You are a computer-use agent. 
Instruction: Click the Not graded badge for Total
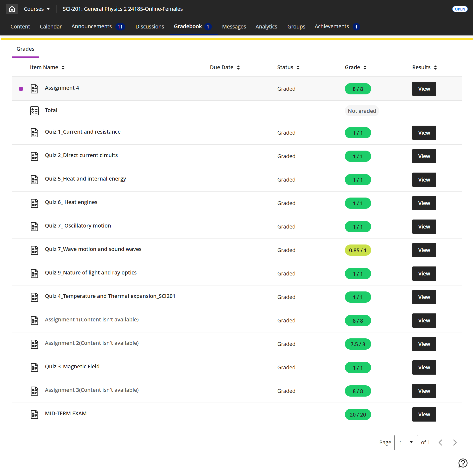[x=362, y=111]
